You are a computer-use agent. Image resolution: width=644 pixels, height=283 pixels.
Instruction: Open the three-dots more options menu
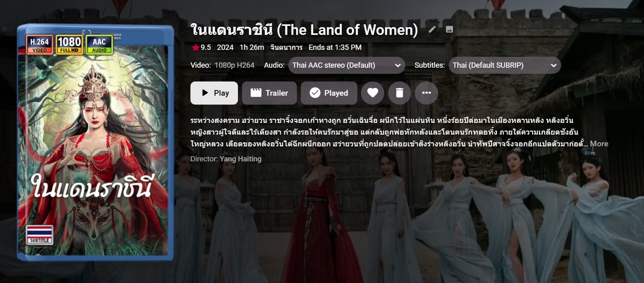[x=426, y=93]
